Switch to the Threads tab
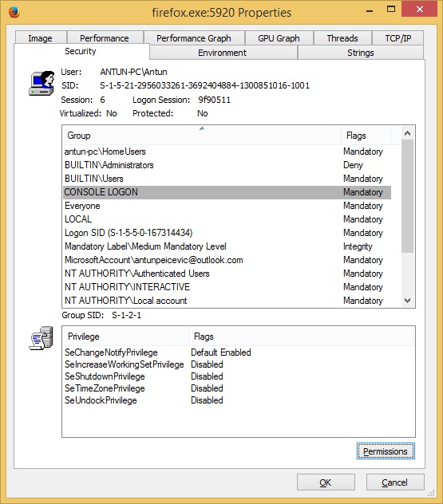443x504 pixels. point(342,38)
